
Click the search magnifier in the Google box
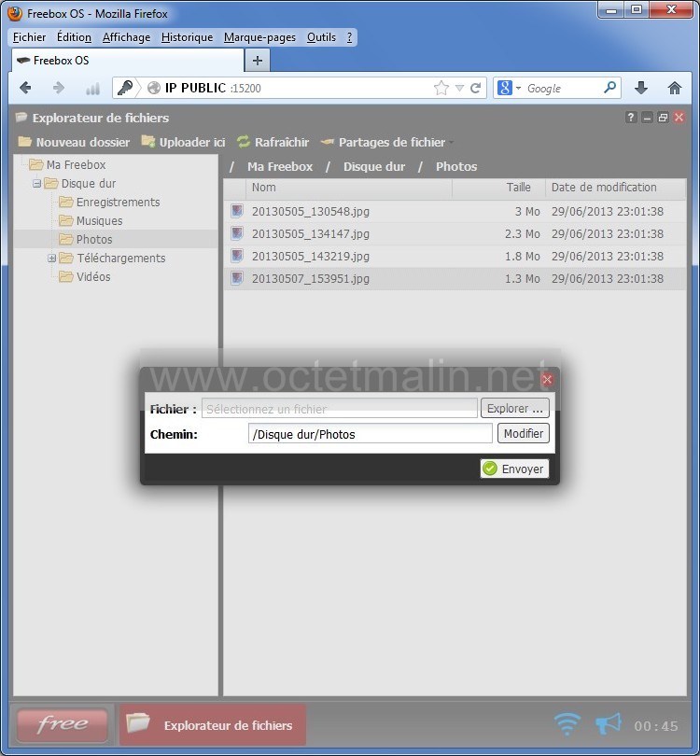pos(609,88)
